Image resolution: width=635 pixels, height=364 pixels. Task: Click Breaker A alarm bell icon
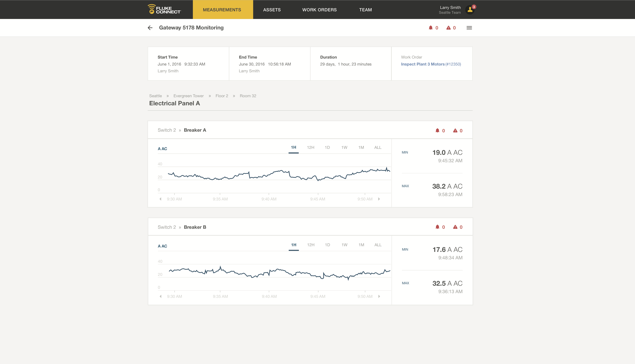437,131
